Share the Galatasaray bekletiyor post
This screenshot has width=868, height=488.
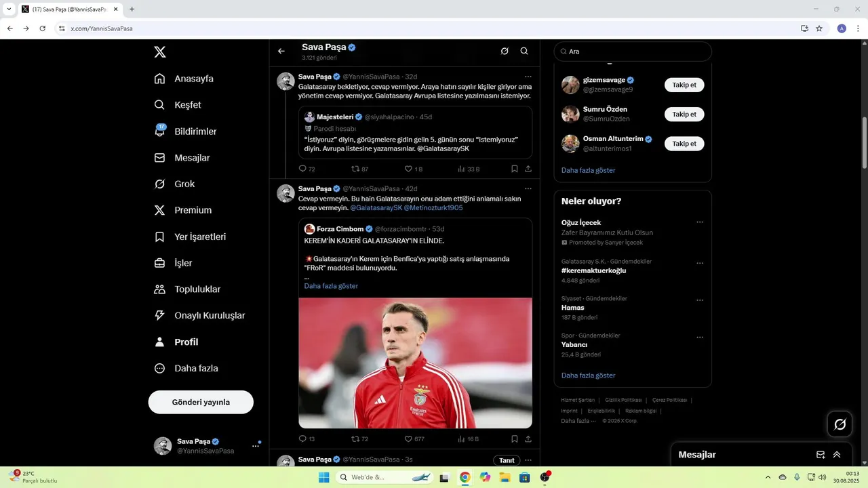528,169
